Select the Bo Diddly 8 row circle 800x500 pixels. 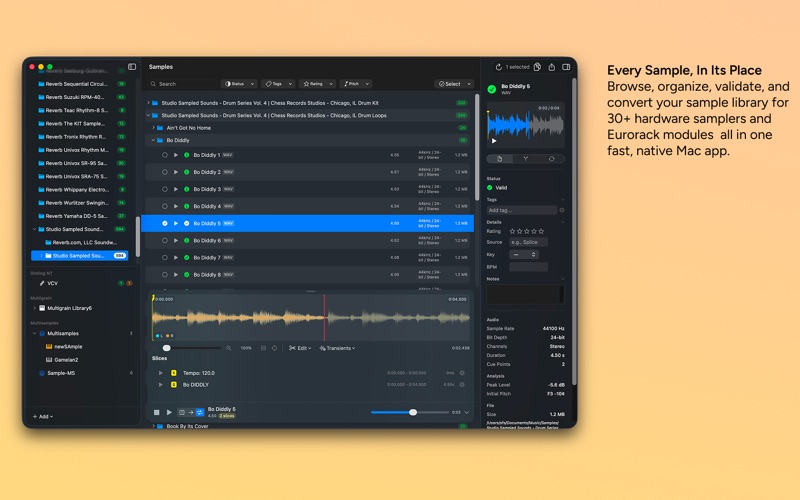tap(165, 274)
